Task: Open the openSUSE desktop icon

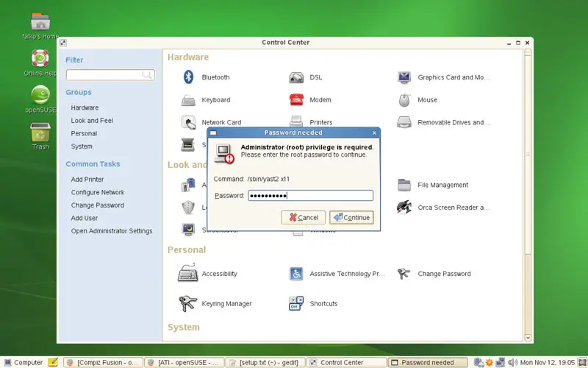Action: point(40,94)
